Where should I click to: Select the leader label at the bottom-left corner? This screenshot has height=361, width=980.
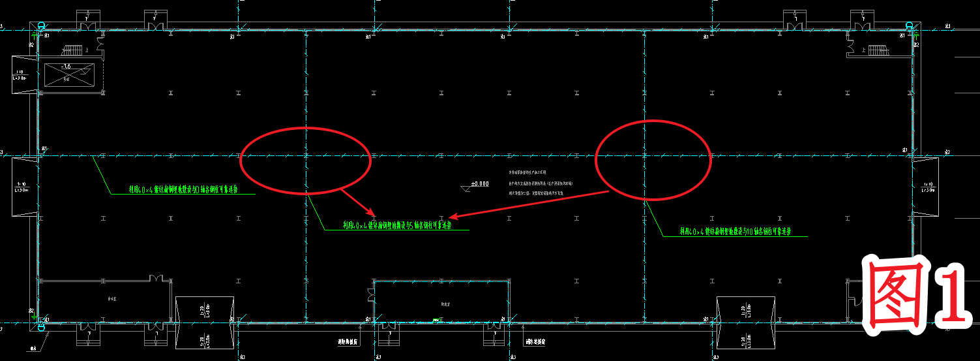[33, 347]
